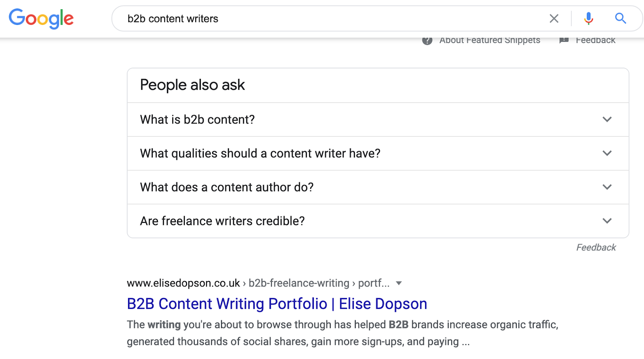Click into the search field with "b2b content writers"

click(x=322, y=19)
